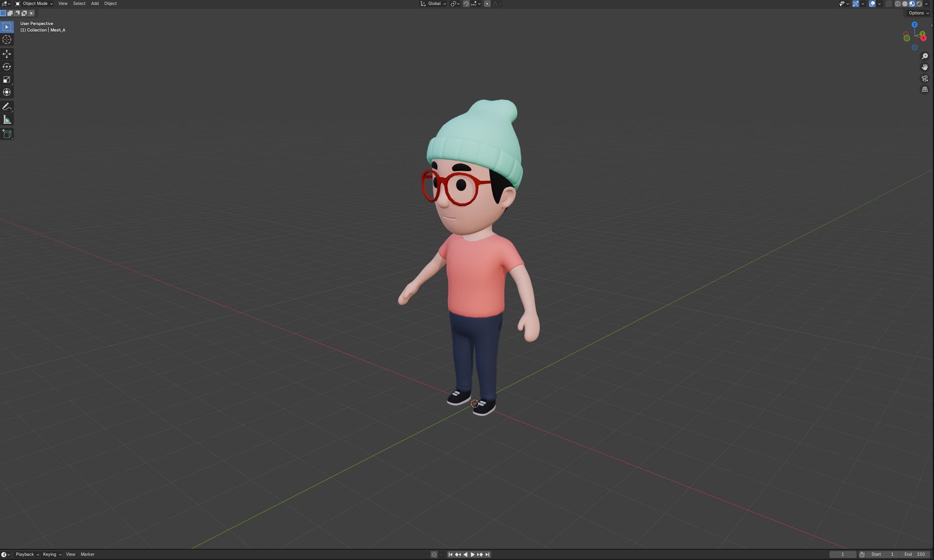Switch to rendered viewport shading
The image size is (934, 560).
(919, 4)
